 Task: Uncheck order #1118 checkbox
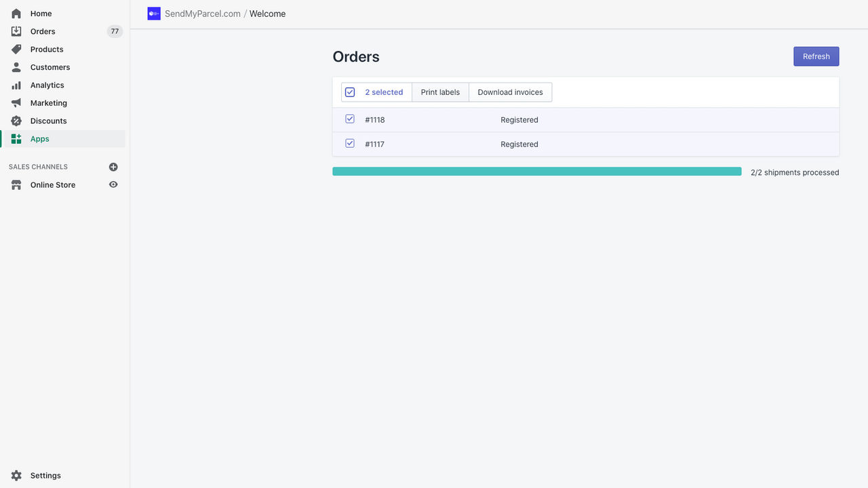(350, 119)
